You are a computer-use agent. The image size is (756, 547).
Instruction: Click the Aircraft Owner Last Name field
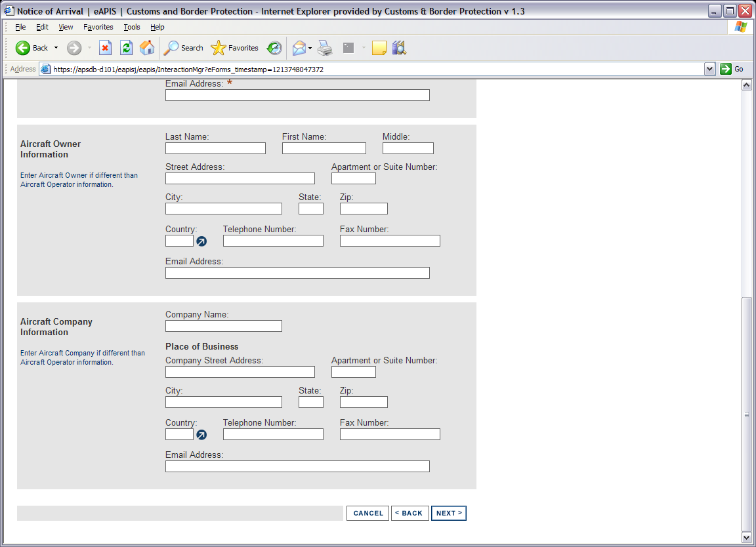pyautogui.click(x=215, y=148)
